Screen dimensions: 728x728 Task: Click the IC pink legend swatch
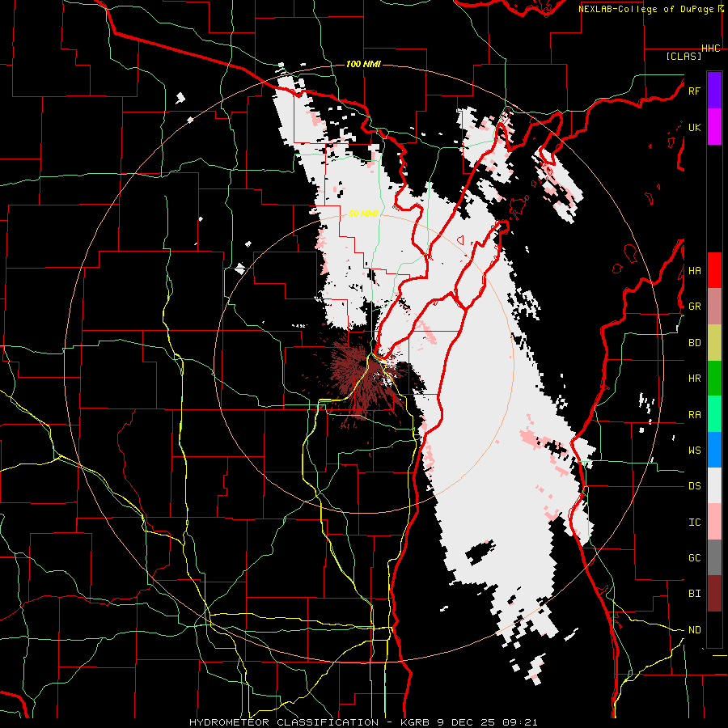[x=714, y=522]
